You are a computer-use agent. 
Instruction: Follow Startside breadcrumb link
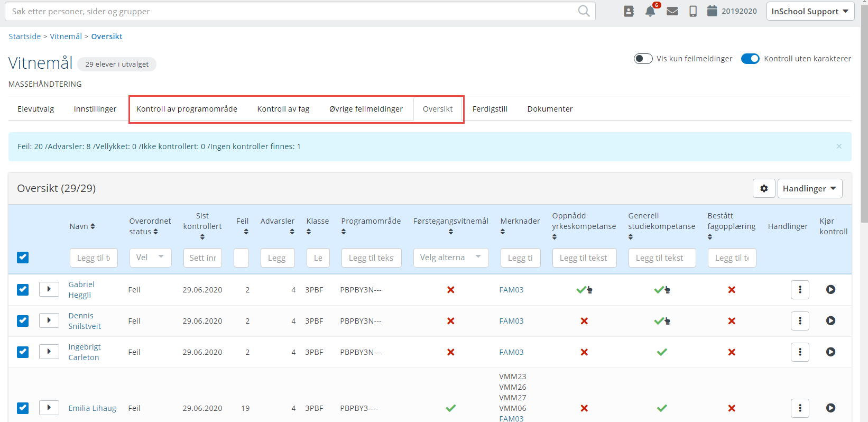(25, 36)
